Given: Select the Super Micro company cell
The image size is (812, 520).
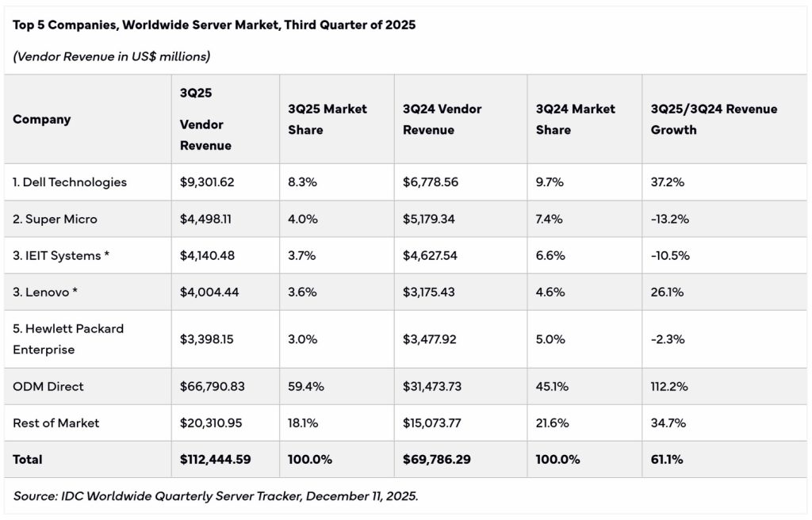Looking at the screenshot, I should tap(55, 219).
